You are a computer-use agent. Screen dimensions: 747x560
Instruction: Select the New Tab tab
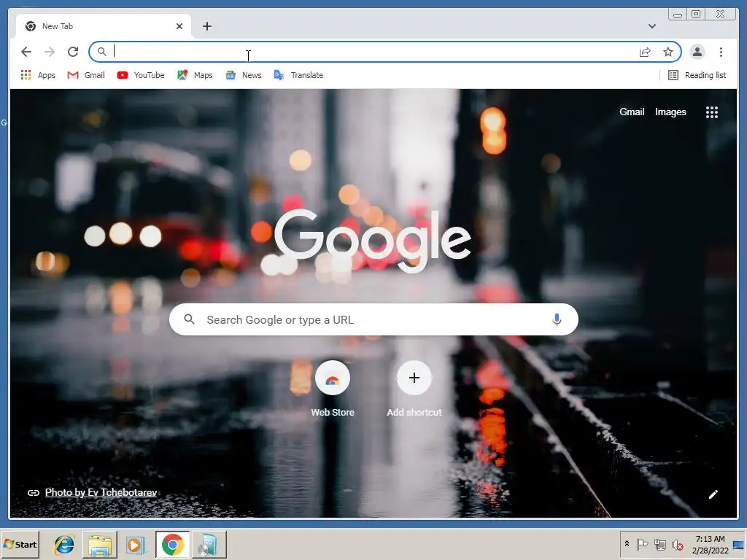(x=104, y=26)
